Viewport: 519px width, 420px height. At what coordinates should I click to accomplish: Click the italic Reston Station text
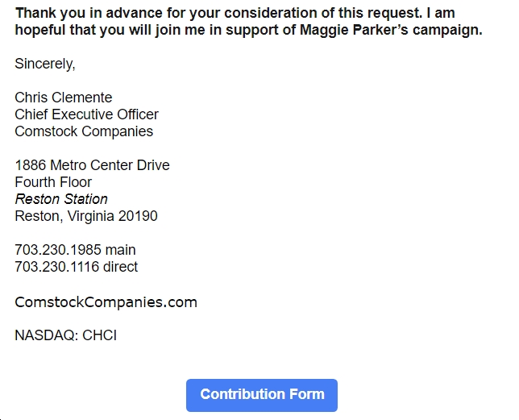click(x=61, y=199)
